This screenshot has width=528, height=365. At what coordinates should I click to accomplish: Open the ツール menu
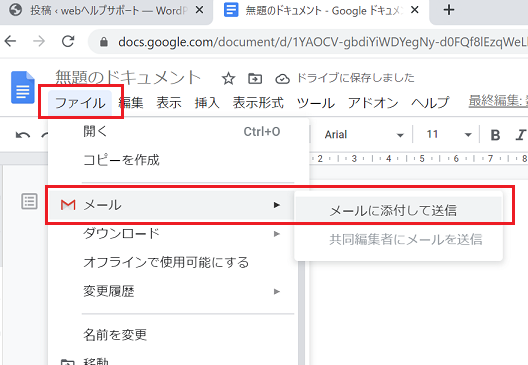coord(316,102)
